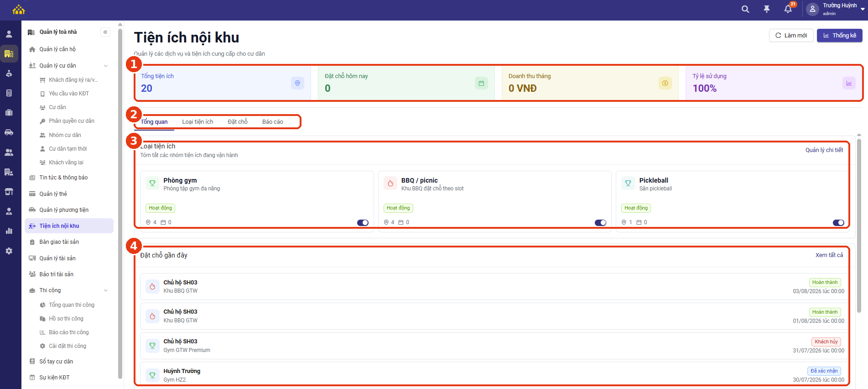Open the Xem tất cả bookings link
The width and height of the screenshot is (868, 389).
[x=829, y=255]
